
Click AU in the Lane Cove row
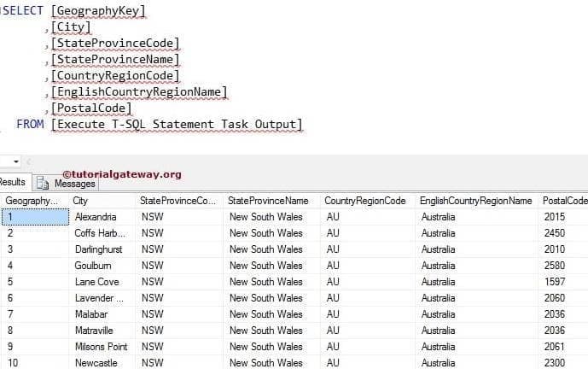(368, 282)
